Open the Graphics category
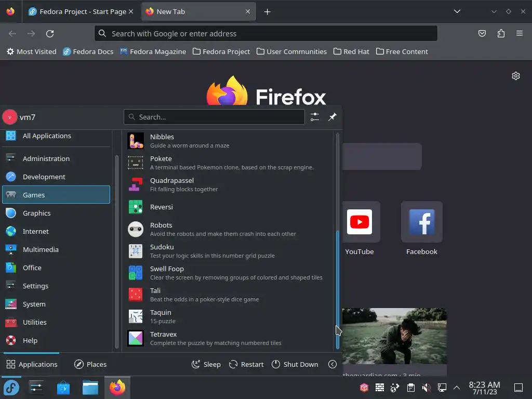Image resolution: width=532 pixels, height=399 pixels. [56, 213]
